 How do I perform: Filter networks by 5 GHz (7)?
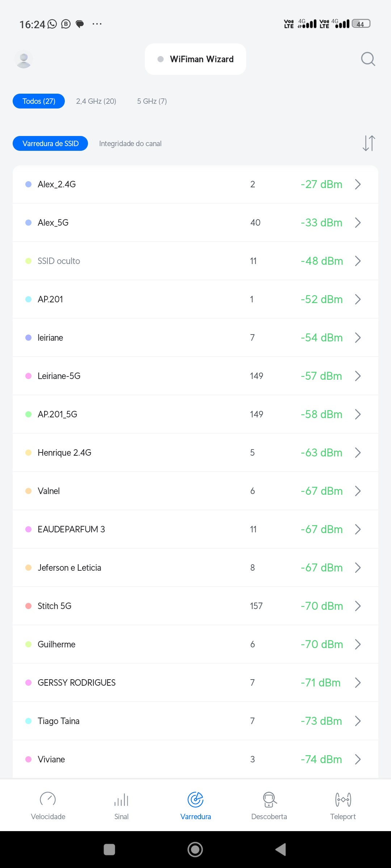(x=152, y=101)
